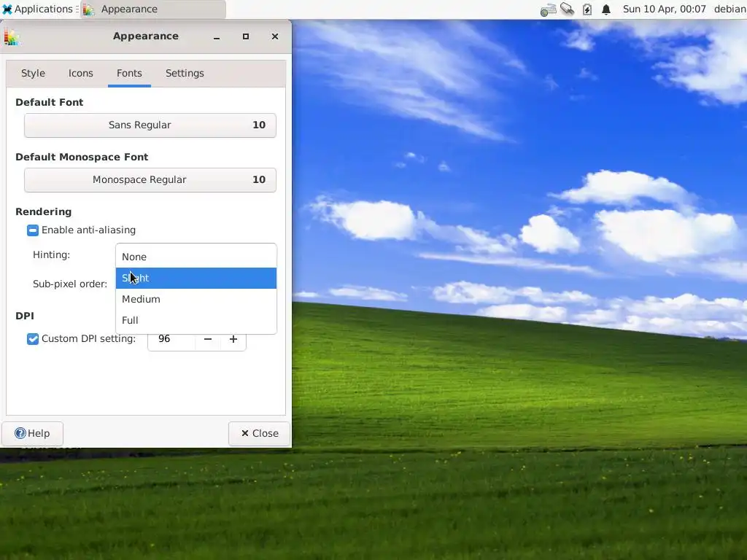The height and width of the screenshot is (560, 747).
Task: Open the notifications bell icon
Action: (x=606, y=9)
